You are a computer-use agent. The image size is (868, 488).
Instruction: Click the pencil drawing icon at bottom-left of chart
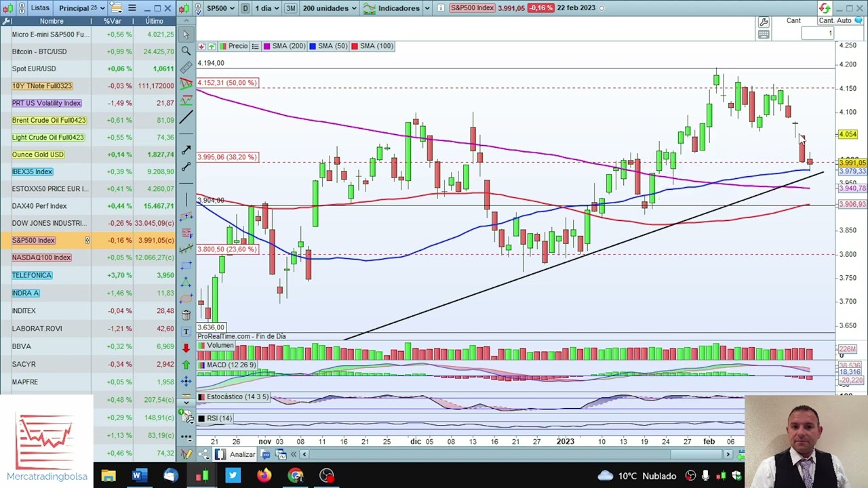[x=186, y=454]
